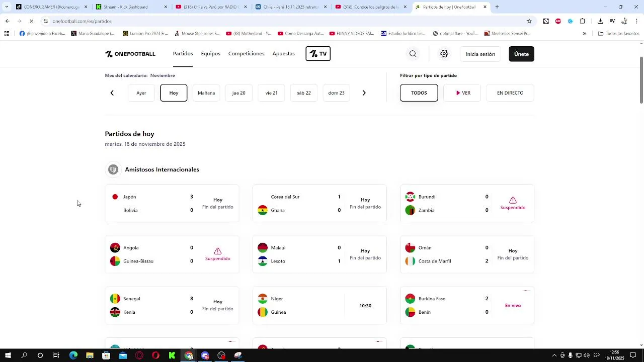Open the Kick app in taskbar

pyautogui.click(x=172, y=355)
